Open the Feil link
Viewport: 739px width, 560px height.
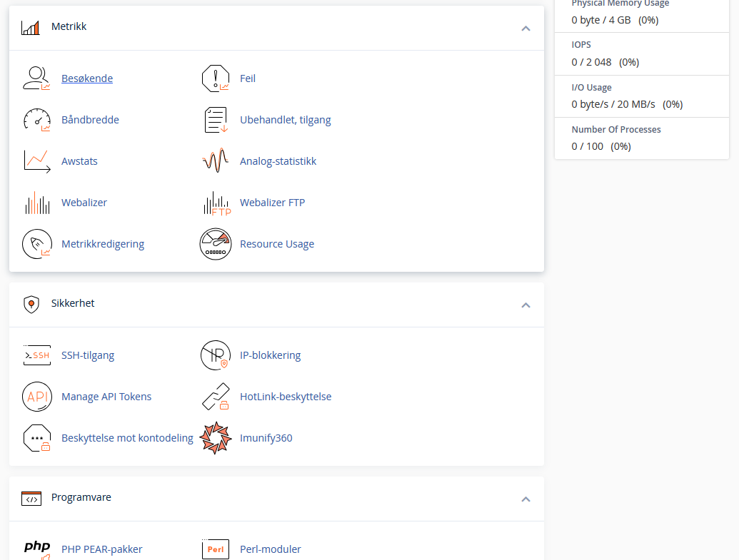click(x=247, y=78)
